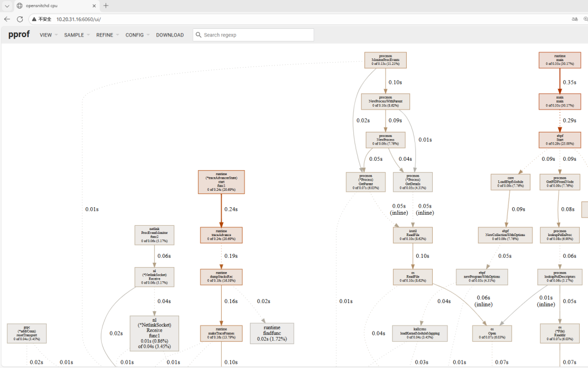Close the opensnitchd cpu tab
Image resolution: width=588 pixels, height=368 pixels.
94,5
